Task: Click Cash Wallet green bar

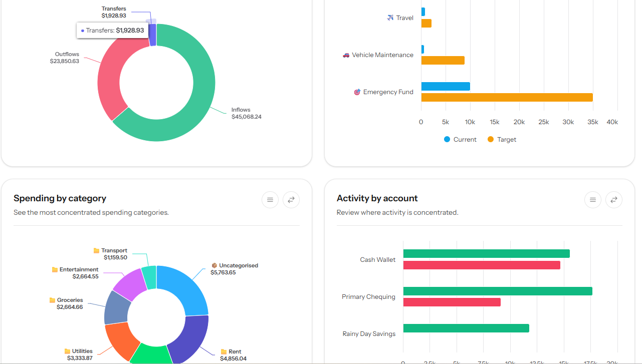Action: pyautogui.click(x=486, y=254)
